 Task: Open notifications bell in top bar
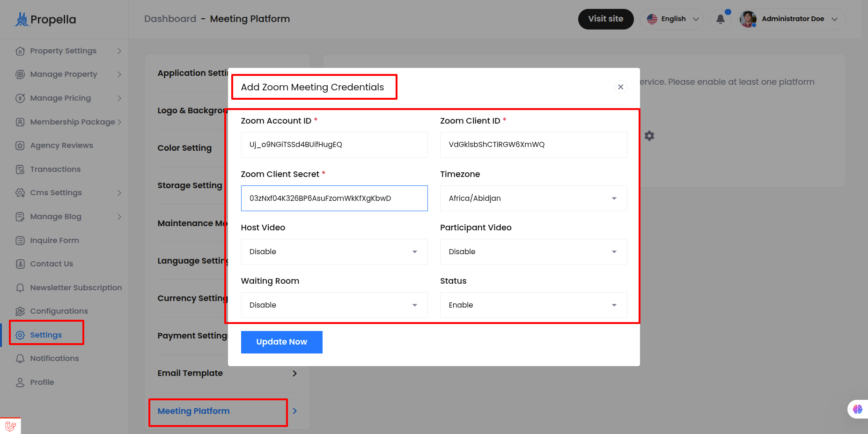721,19
